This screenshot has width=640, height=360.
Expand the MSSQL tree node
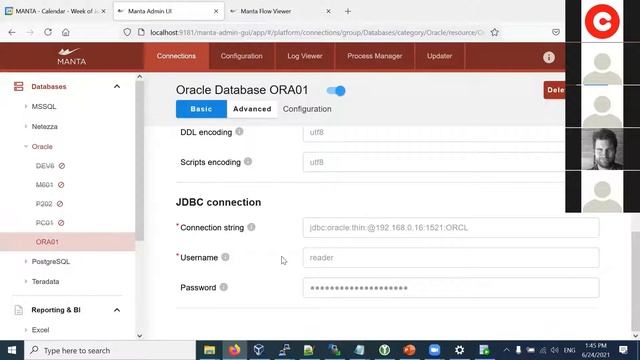[26, 106]
